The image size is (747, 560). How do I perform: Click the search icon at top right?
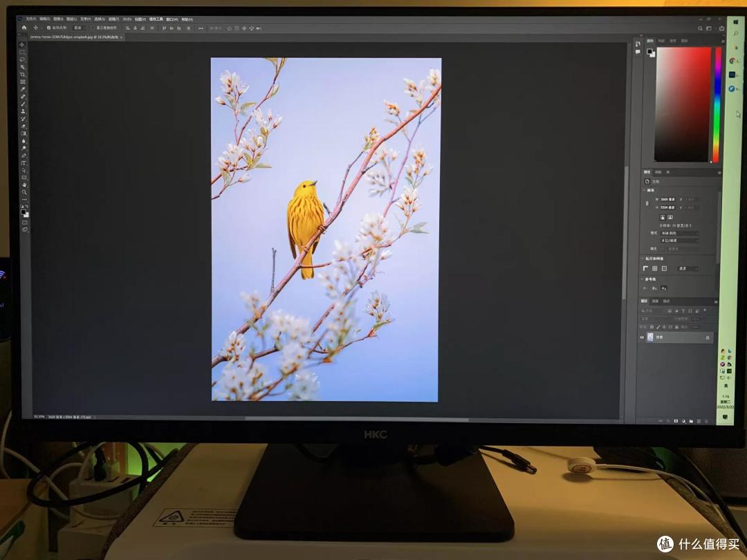tap(700, 28)
